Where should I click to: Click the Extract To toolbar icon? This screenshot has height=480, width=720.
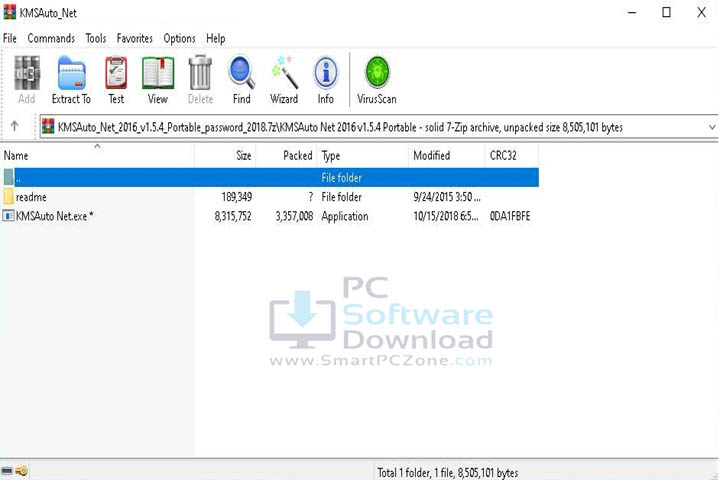click(x=72, y=73)
